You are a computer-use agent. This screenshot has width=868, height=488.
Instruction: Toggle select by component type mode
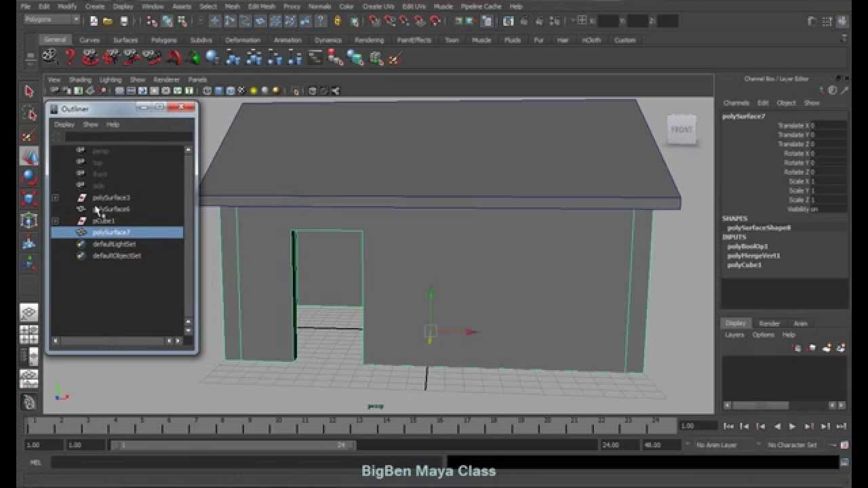(181, 21)
